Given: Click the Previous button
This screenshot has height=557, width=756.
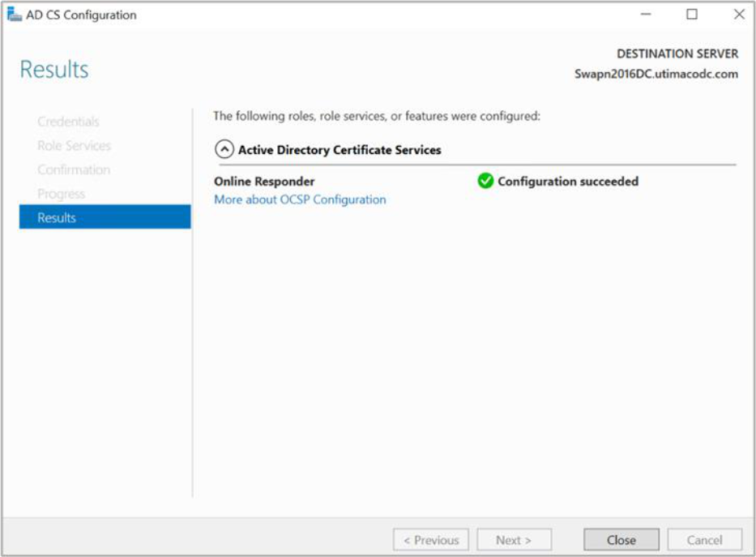Looking at the screenshot, I should pyautogui.click(x=430, y=540).
